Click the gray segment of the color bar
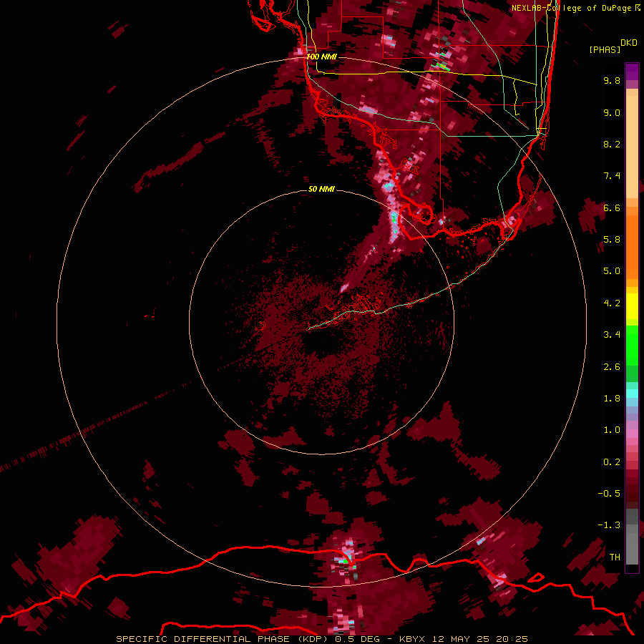 click(632, 538)
